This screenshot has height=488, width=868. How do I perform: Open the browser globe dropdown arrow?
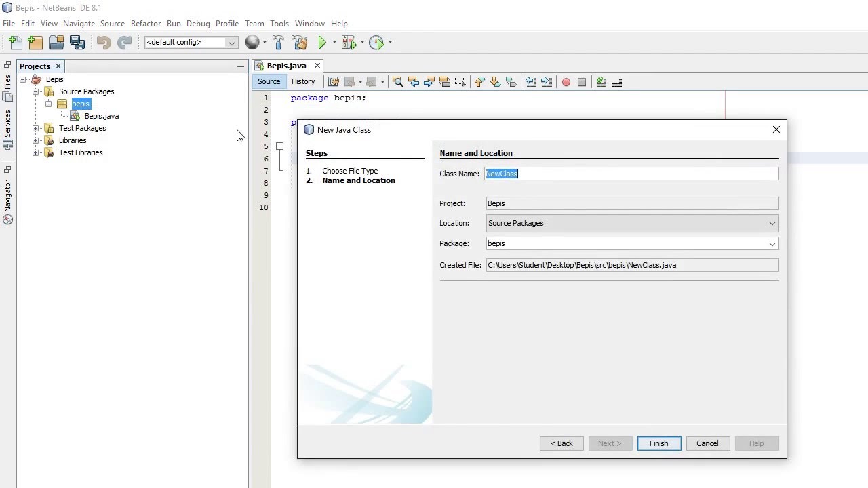click(264, 42)
